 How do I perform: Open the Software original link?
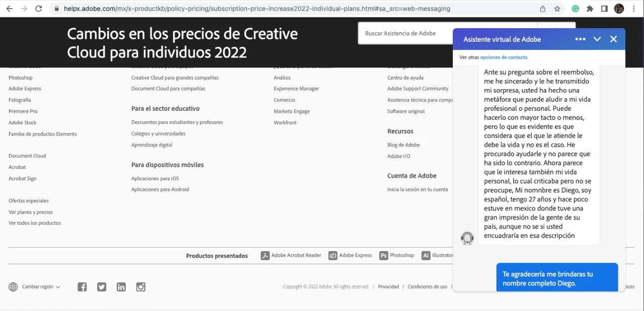pyautogui.click(x=406, y=111)
